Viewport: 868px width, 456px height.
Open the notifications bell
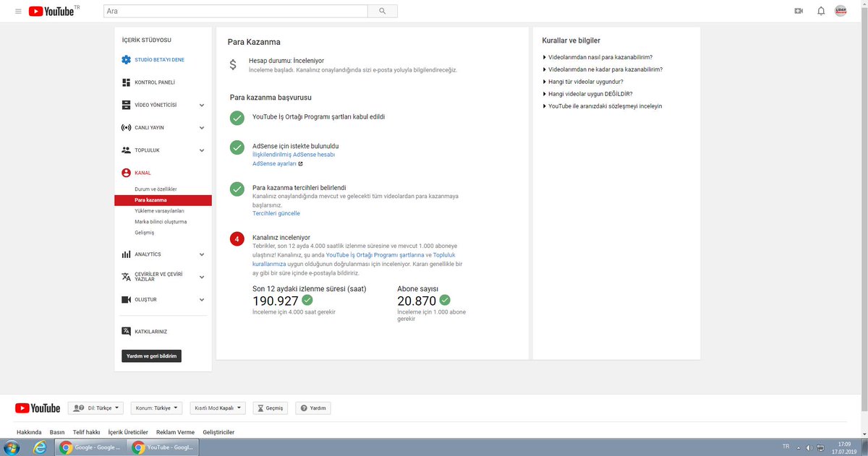(x=821, y=11)
